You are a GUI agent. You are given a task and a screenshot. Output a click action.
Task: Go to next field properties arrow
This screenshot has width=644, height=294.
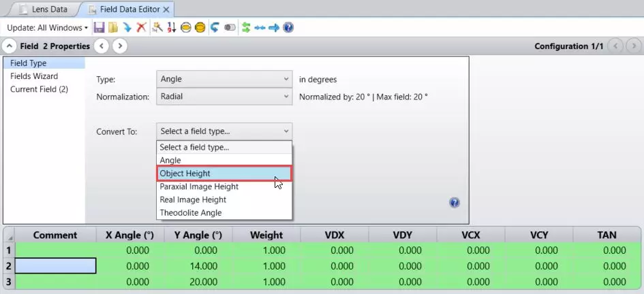[120, 46]
